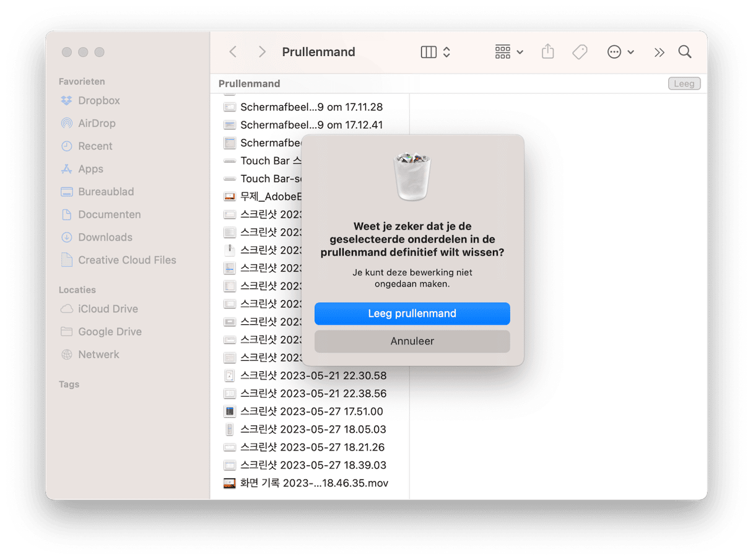Open the Action ellipsis menu
The height and width of the screenshot is (560, 753).
point(620,52)
